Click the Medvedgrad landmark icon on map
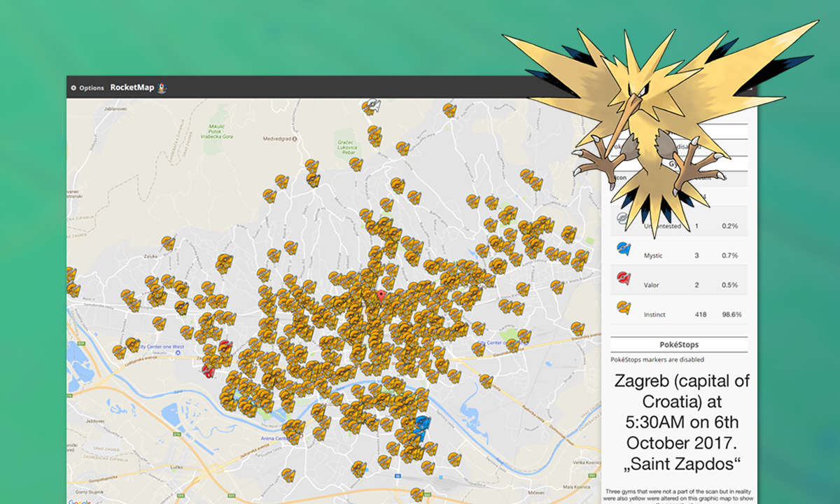Image resolution: width=840 pixels, height=504 pixels. [x=295, y=139]
